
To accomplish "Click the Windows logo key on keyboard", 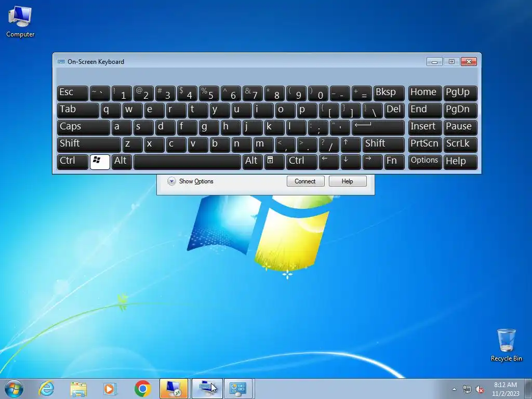I will pos(100,162).
